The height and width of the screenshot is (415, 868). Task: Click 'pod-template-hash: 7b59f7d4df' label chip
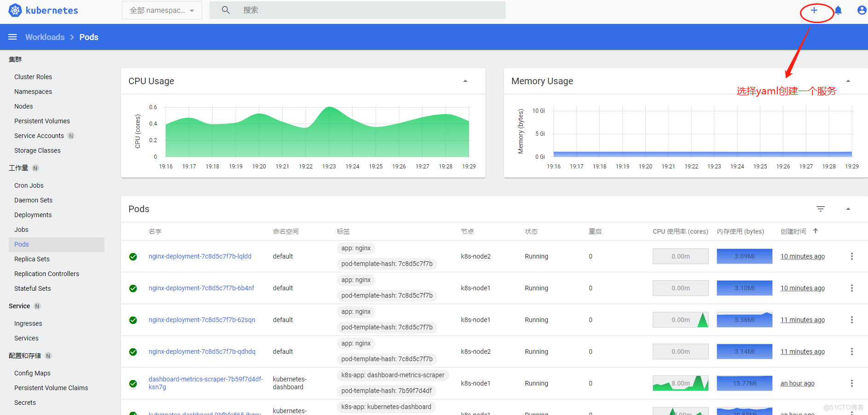(x=387, y=391)
